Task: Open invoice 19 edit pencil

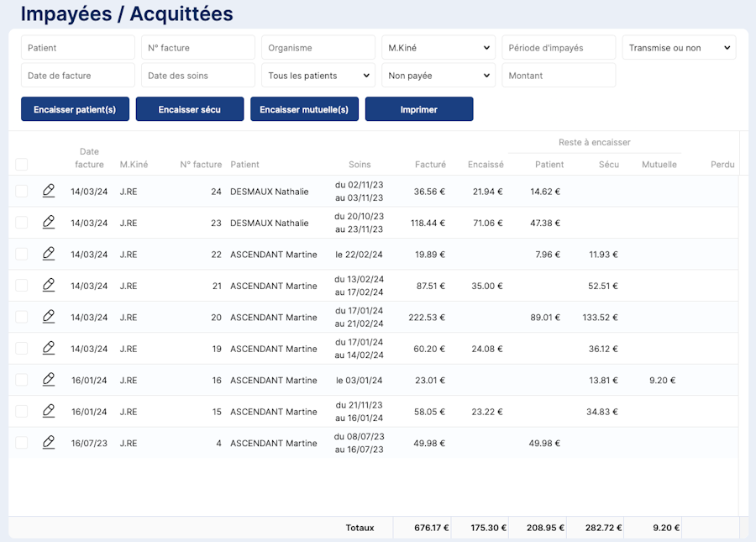Action: [x=49, y=349]
